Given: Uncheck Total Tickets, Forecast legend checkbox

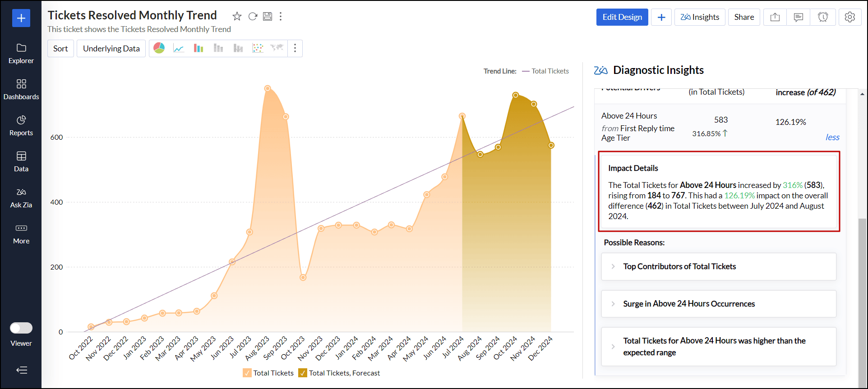Looking at the screenshot, I should (303, 373).
